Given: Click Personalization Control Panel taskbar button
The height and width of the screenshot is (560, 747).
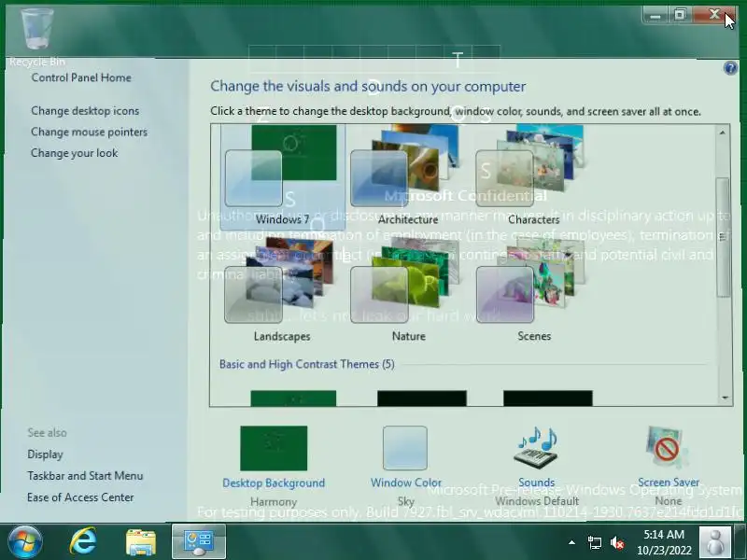Looking at the screenshot, I should point(198,542).
